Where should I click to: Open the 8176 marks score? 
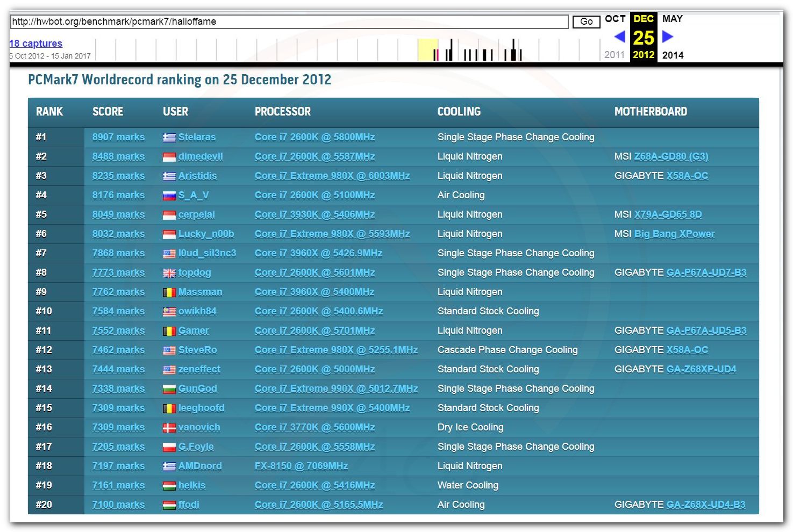pos(118,195)
